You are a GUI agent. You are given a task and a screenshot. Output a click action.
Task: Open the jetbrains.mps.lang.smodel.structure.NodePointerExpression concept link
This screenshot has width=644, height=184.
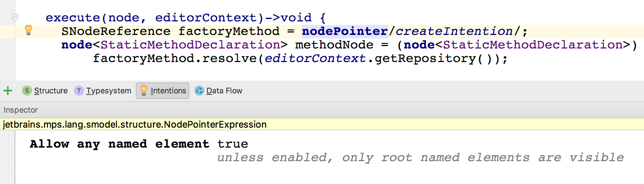(135, 124)
